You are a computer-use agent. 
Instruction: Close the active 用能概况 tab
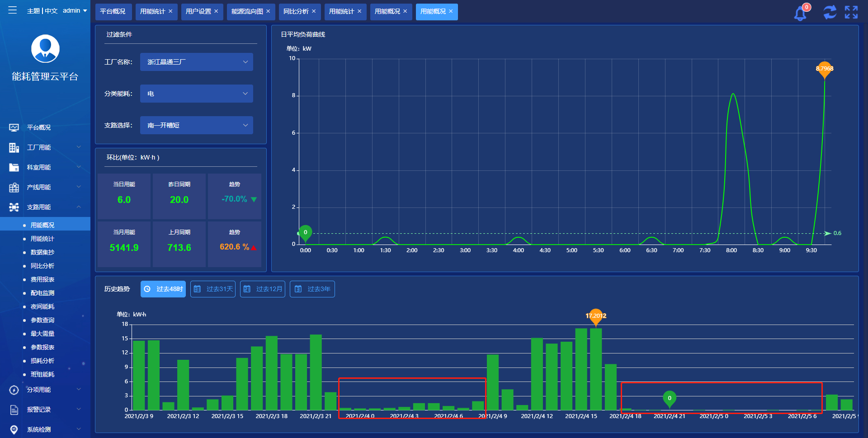pos(451,11)
